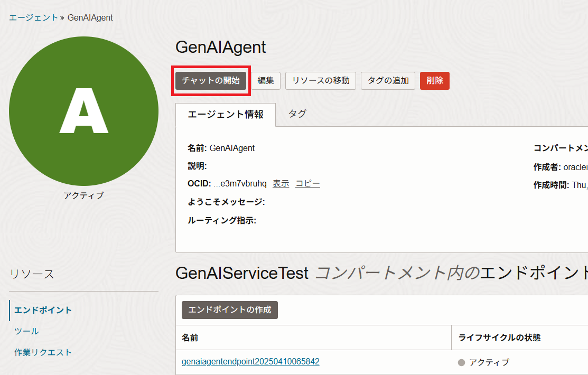Image resolution: width=588 pixels, height=375 pixels.
Task: Click the GenAIAgent breadcrumb text
Action: 90,17
